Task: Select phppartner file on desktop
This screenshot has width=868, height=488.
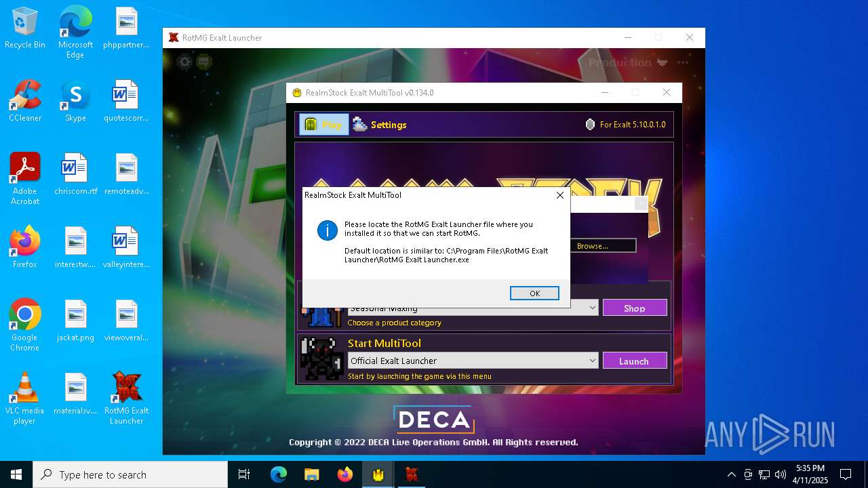Action: click(126, 28)
